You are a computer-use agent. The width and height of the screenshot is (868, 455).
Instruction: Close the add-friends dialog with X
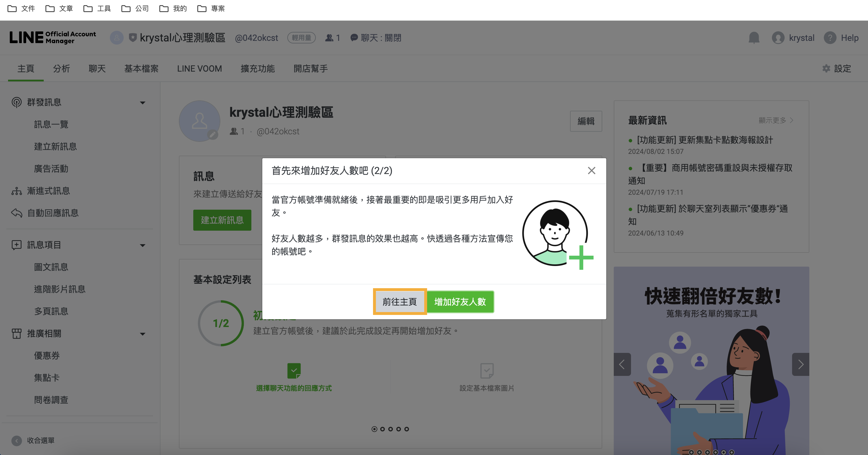[x=591, y=171]
